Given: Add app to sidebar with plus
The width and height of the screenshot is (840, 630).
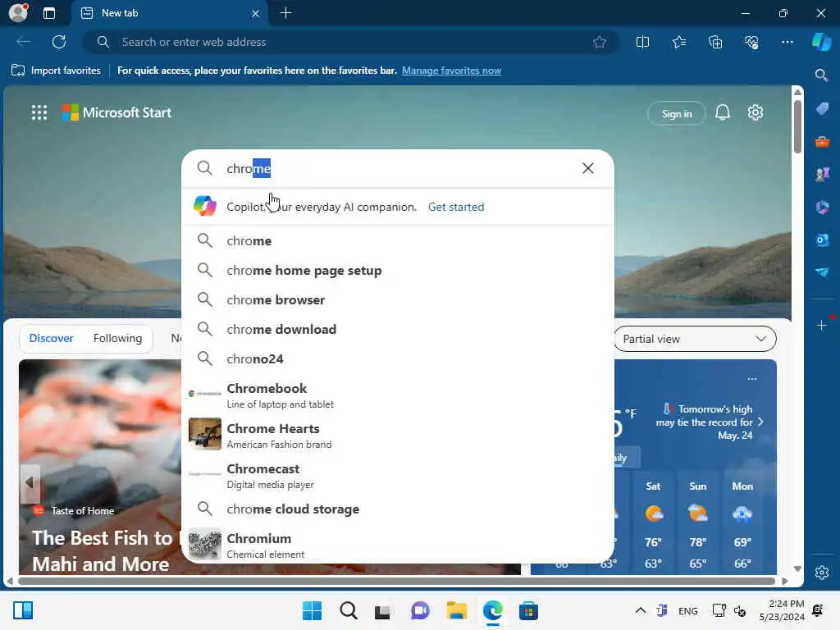Looking at the screenshot, I should click(821, 325).
